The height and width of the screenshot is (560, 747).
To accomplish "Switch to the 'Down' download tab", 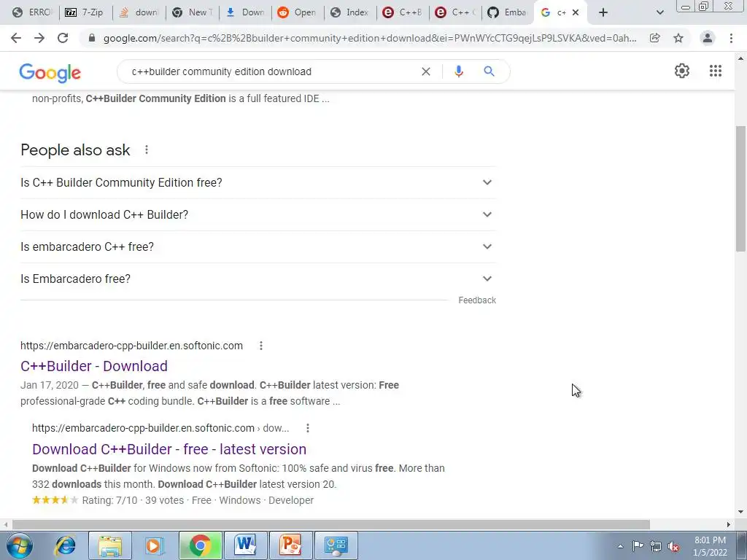I will (245, 12).
